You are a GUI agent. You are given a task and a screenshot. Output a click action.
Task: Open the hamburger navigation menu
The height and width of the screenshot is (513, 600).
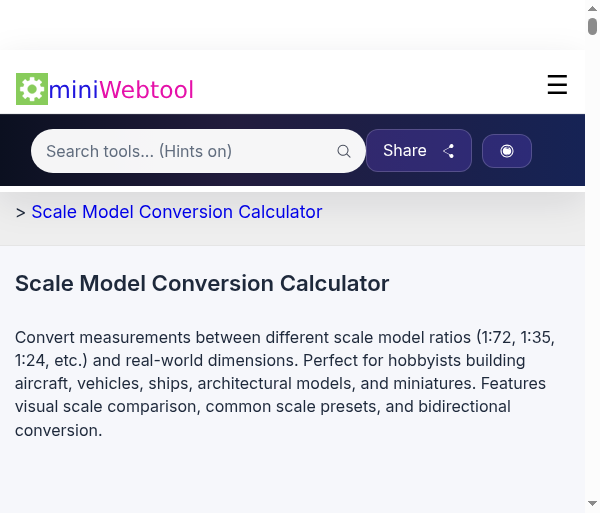557,86
